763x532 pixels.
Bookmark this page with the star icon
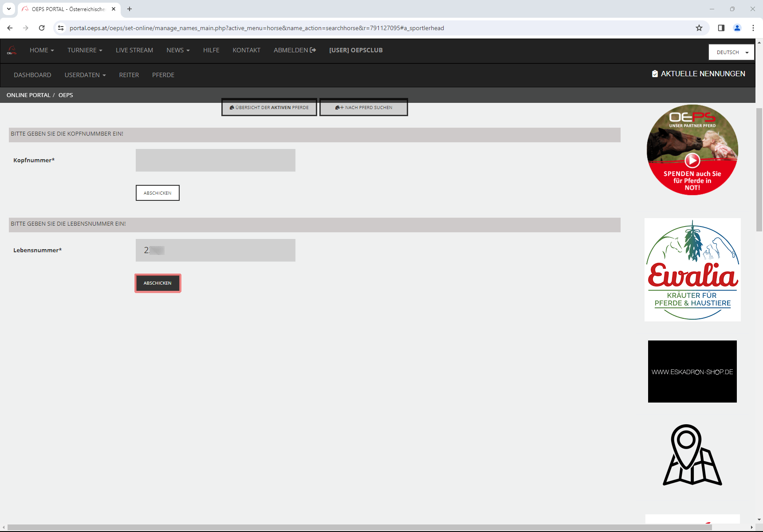[x=699, y=28]
